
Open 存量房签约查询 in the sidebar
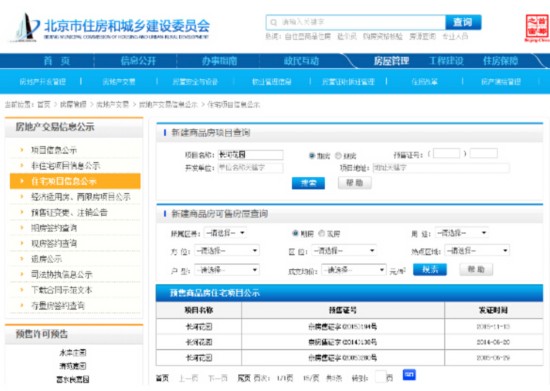(x=58, y=305)
